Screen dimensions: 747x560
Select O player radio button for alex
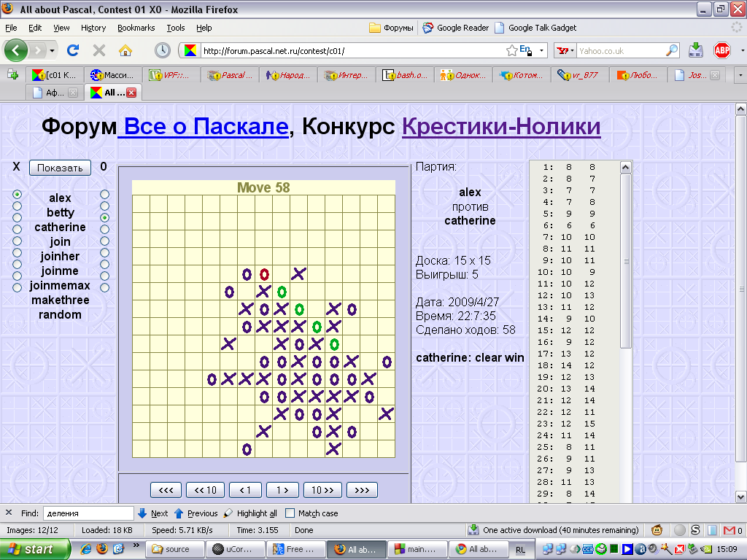(x=105, y=194)
